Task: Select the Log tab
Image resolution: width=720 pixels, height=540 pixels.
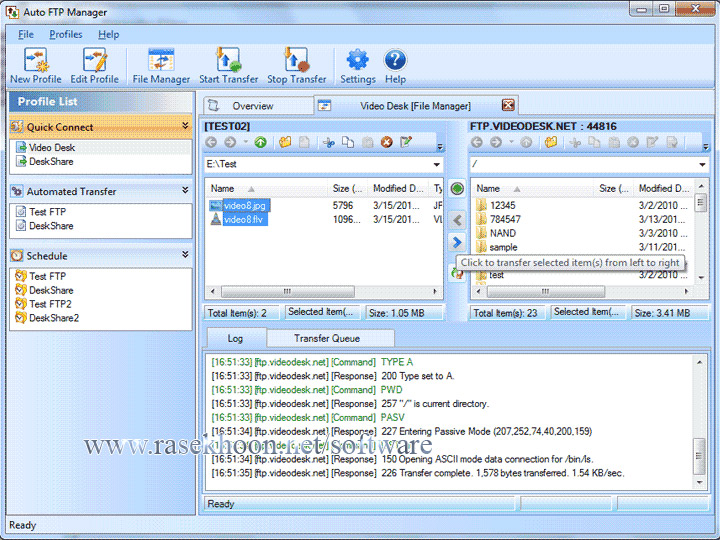Action: click(236, 338)
